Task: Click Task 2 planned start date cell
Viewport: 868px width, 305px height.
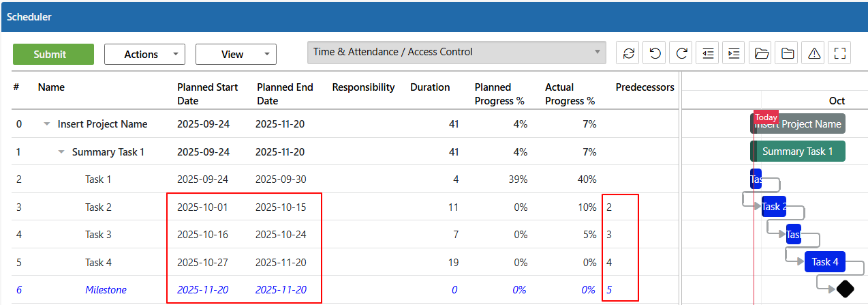Action: (202, 207)
